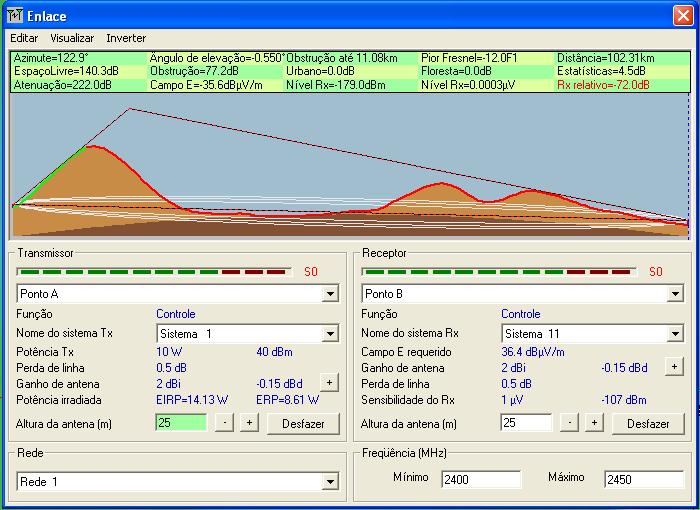Viewport: 700px width, 510px height.
Task: Open the Visualizar menu
Action: point(72,38)
